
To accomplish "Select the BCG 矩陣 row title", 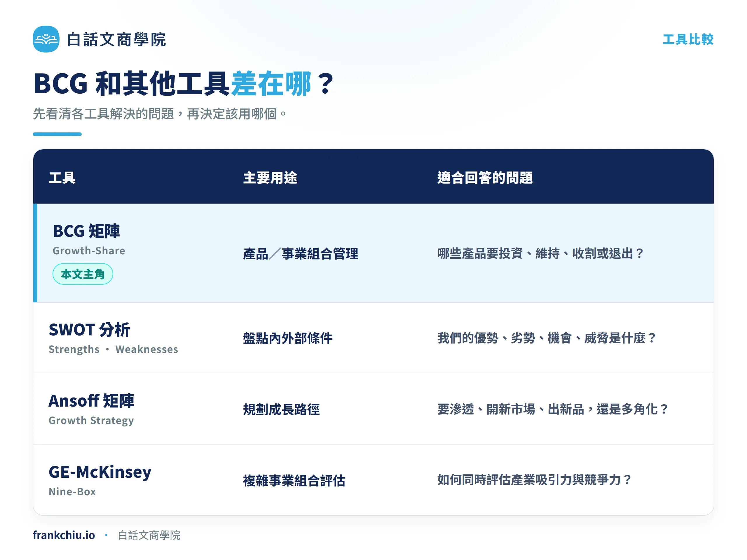I will (86, 231).
